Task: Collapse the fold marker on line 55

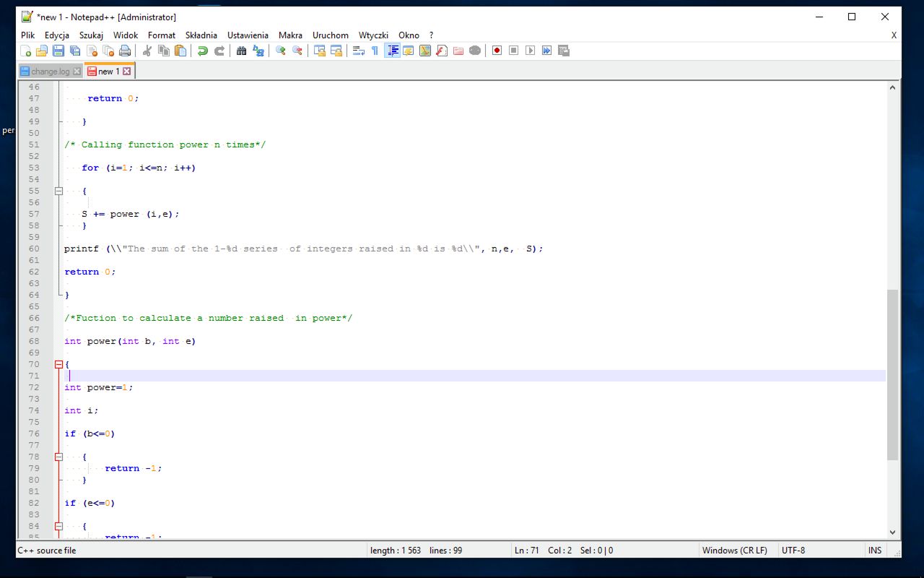Action: [59, 191]
